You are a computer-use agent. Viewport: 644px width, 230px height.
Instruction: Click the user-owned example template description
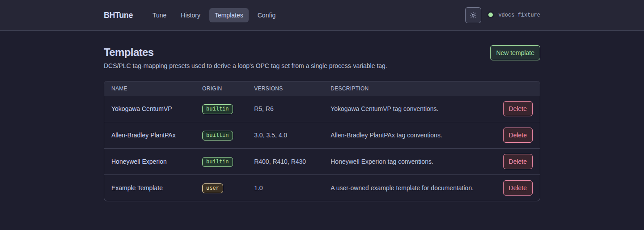[402, 188]
